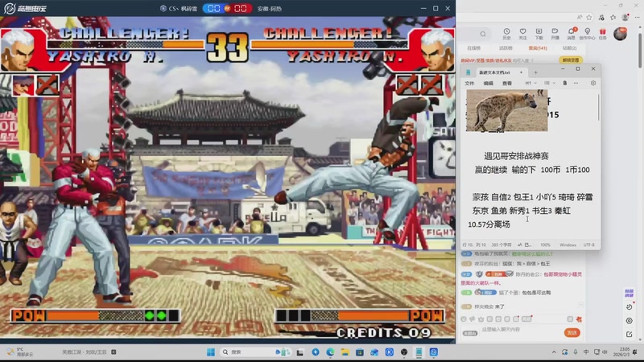644x362 pixels.
Task: Click the UTF-8 encoding in status bar
Action: click(589, 245)
